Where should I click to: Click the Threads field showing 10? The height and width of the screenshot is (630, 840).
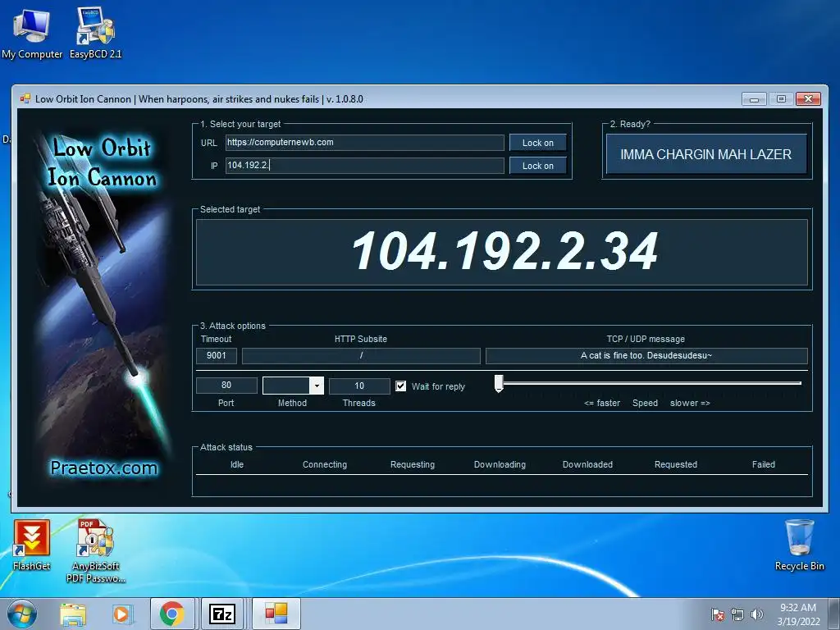359,386
